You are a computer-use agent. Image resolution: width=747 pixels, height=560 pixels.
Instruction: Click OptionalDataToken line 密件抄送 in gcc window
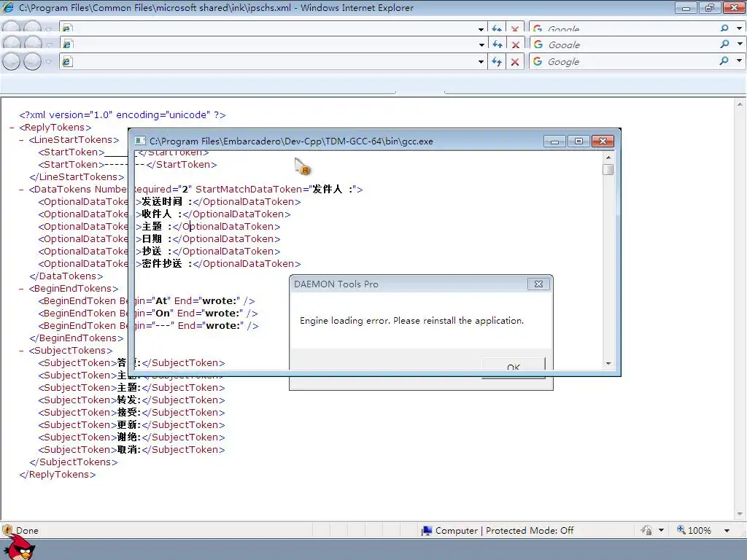219,264
